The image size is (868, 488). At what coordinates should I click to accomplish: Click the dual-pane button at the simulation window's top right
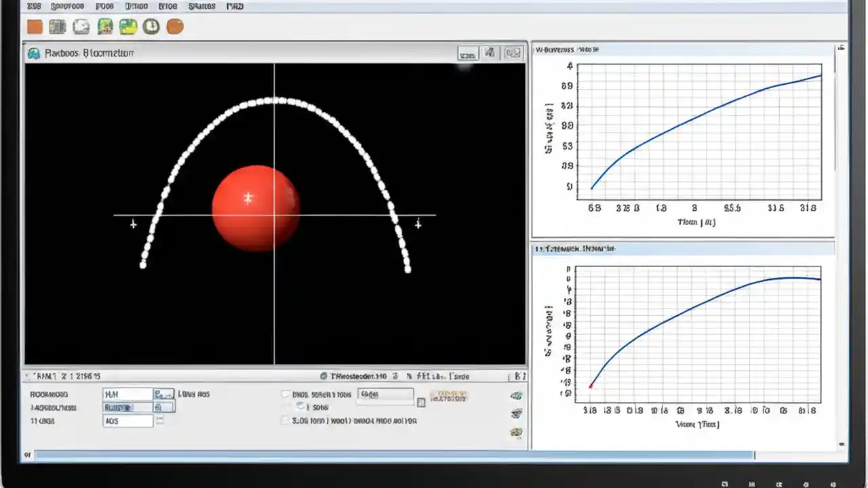pyautogui.click(x=513, y=53)
